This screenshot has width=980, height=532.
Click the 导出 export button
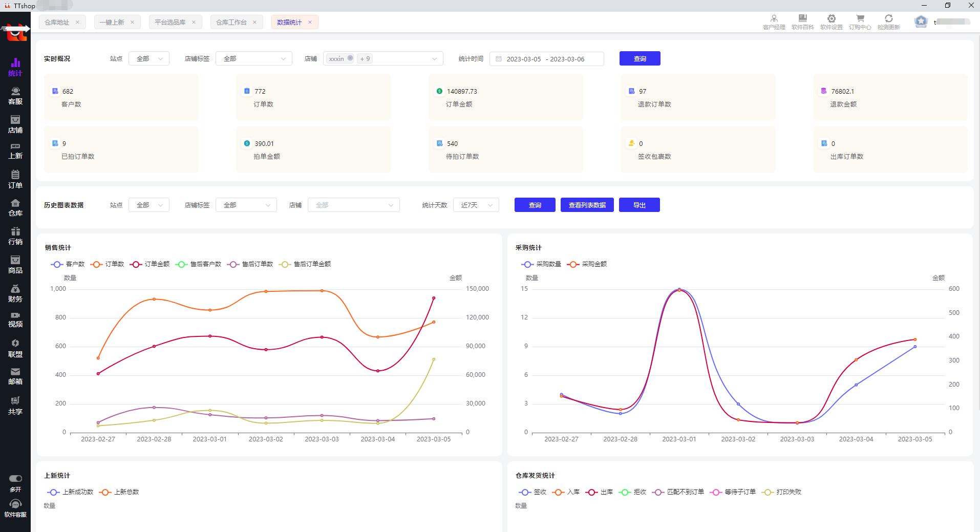(x=639, y=205)
